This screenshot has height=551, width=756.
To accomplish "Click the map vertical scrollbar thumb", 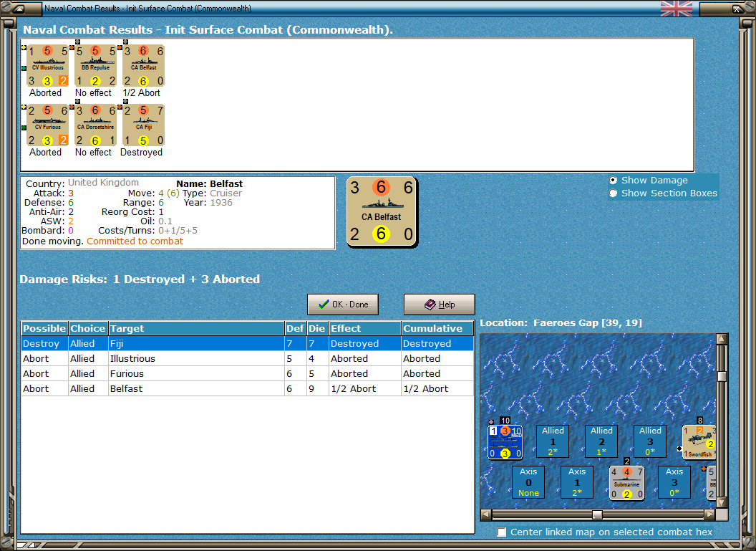I will pyautogui.click(x=722, y=376).
